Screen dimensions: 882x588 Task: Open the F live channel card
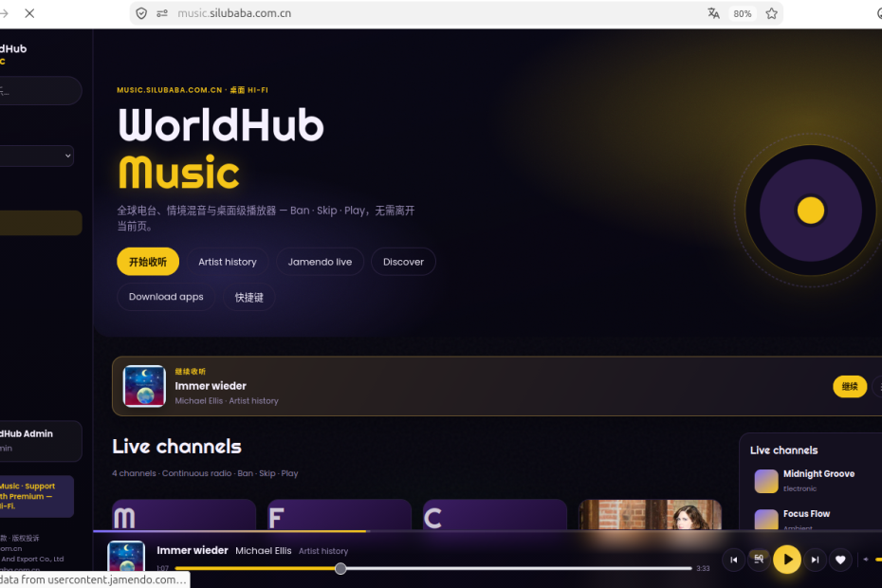(340, 514)
